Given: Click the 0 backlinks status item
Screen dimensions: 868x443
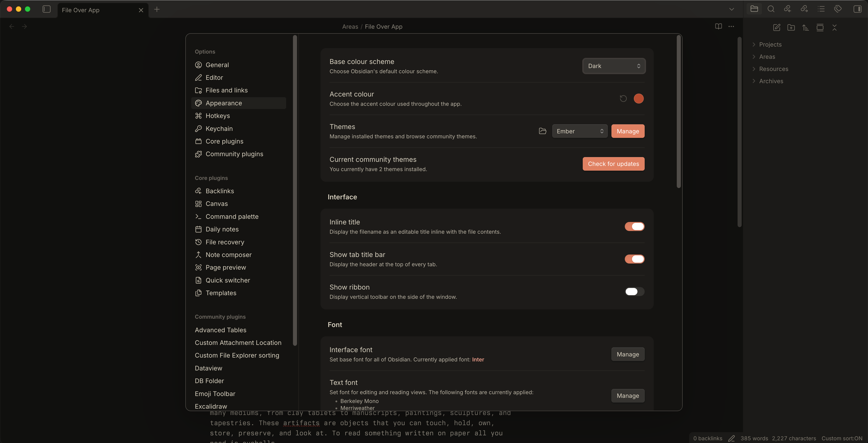Looking at the screenshot, I should 708,438.
